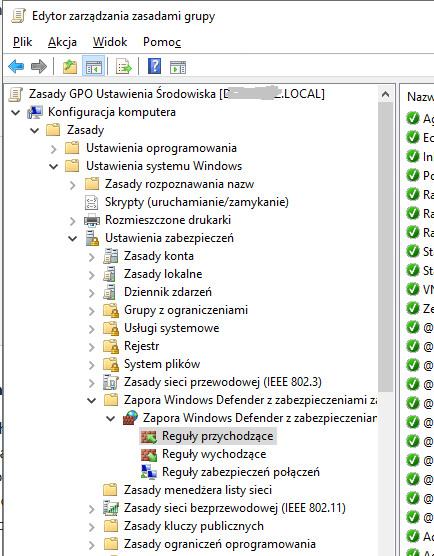434x556 pixels.
Task: Open Help via the question mark icon
Action: 154,66
